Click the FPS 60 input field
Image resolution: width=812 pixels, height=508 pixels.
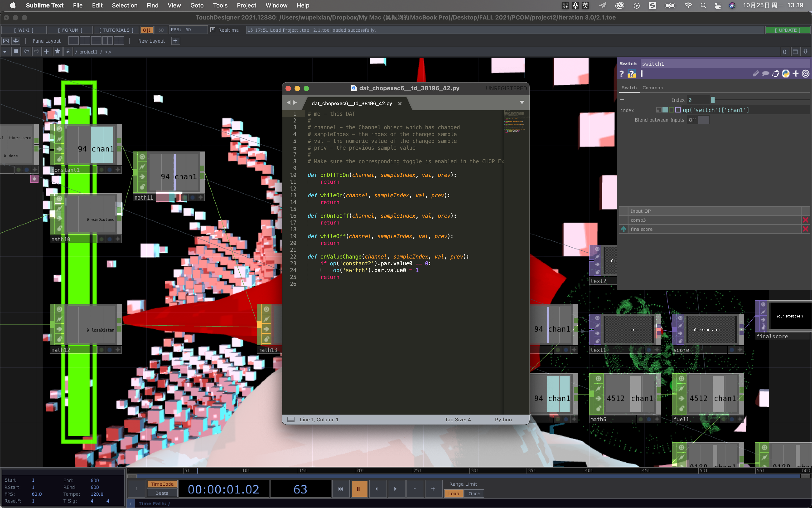[188, 30]
